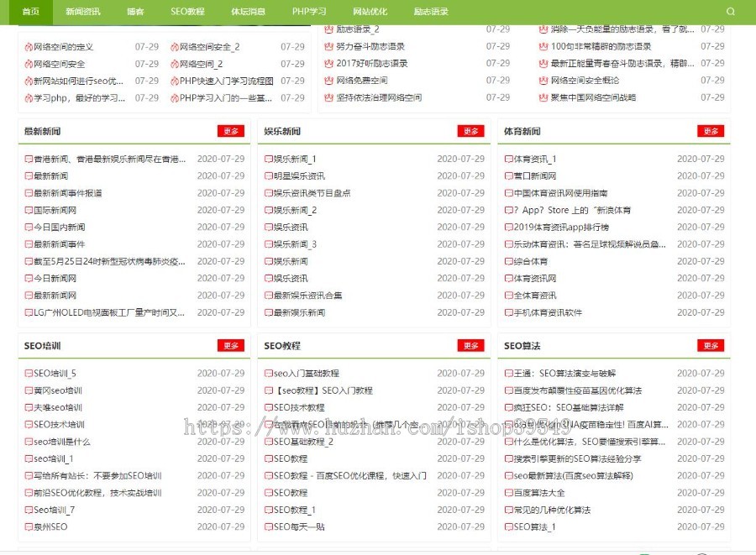Click comment icon beside 黄冈seo培训
Image resolution: width=756 pixels, height=555 pixels.
click(29, 390)
